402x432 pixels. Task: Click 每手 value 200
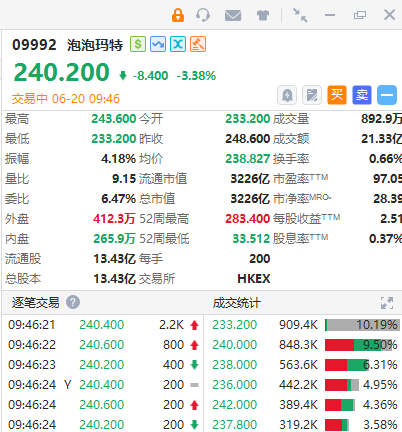point(260,259)
